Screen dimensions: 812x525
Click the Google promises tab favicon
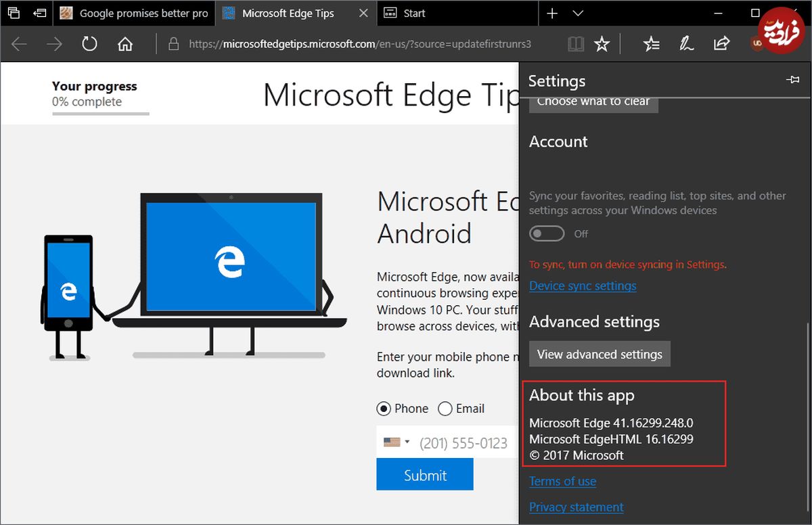coord(66,13)
